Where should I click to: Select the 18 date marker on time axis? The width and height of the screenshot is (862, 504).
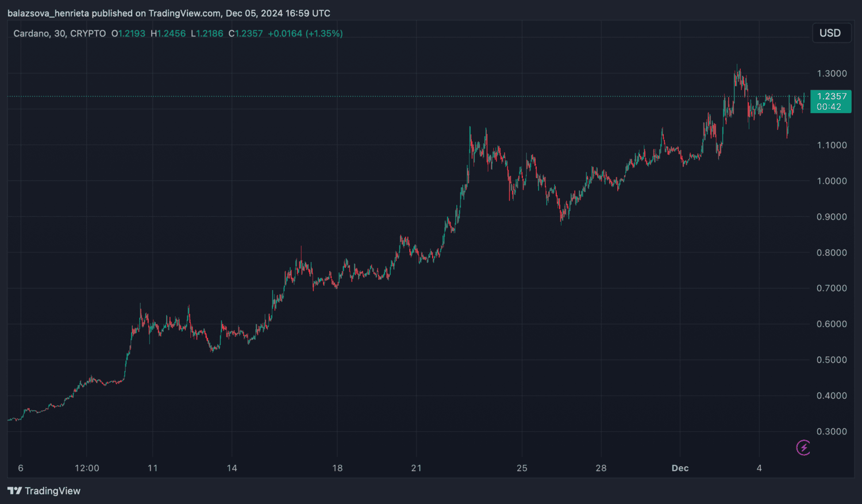(337, 468)
